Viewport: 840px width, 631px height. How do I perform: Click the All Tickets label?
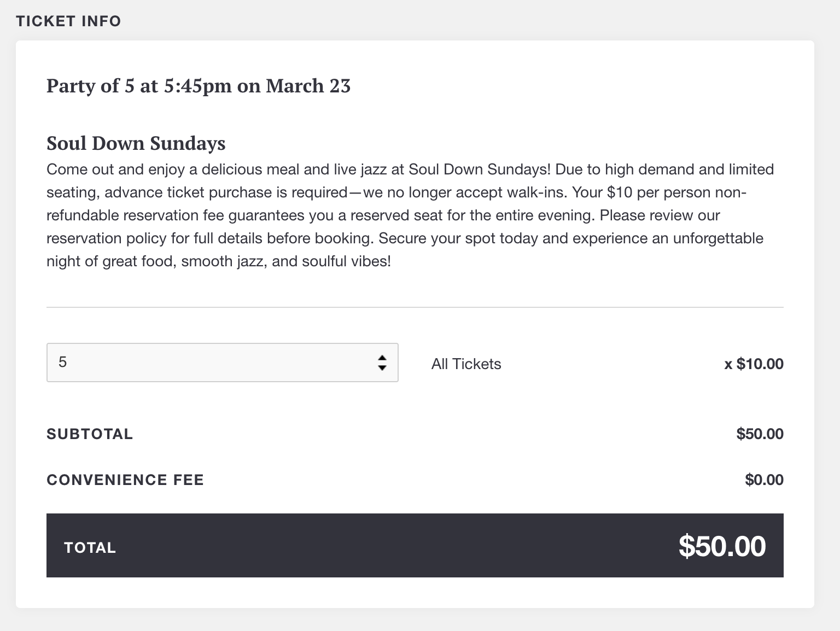click(465, 364)
